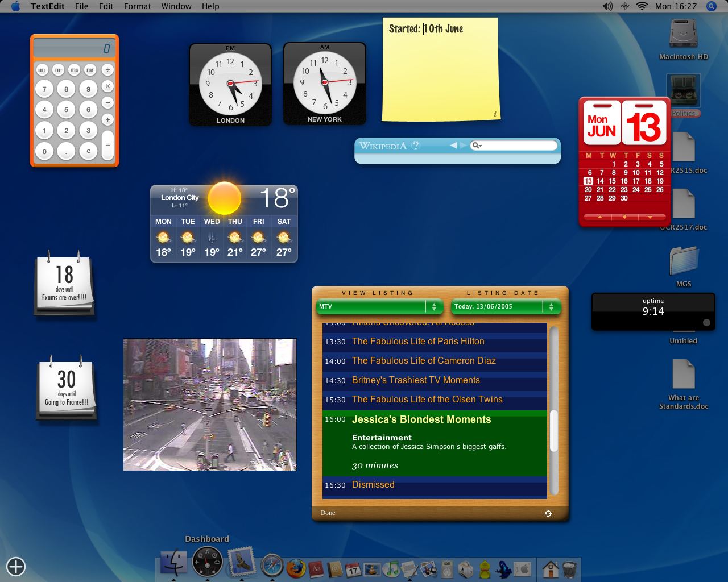Click date 22 in the calendar widget
The width and height of the screenshot is (728, 582).
click(x=612, y=190)
